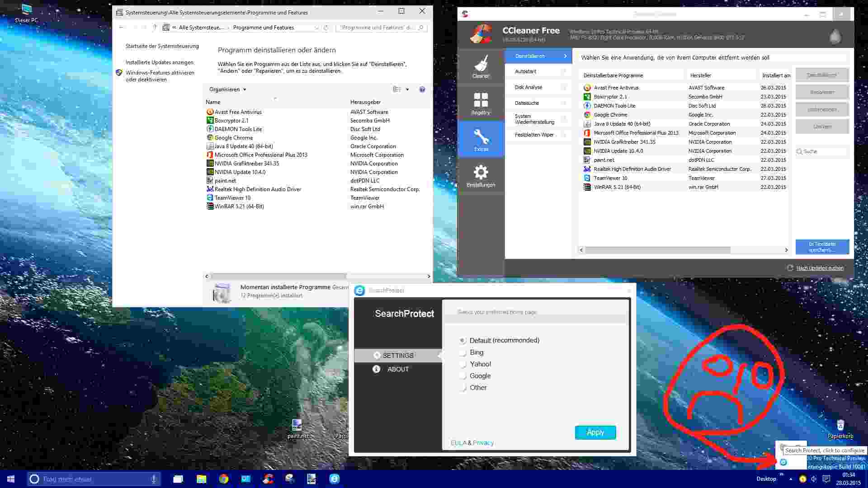
Task: Sort CCleaner list by Installiert am column
Action: (x=775, y=75)
